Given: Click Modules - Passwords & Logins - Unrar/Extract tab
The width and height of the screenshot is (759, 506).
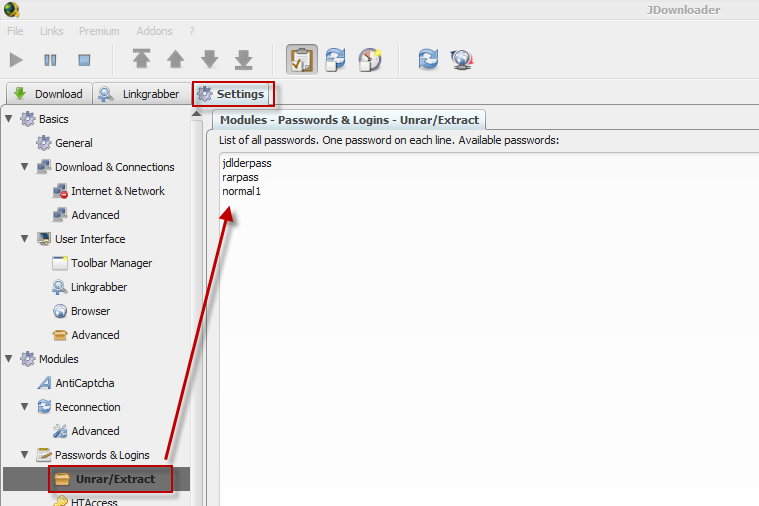Looking at the screenshot, I should point(349,120).
